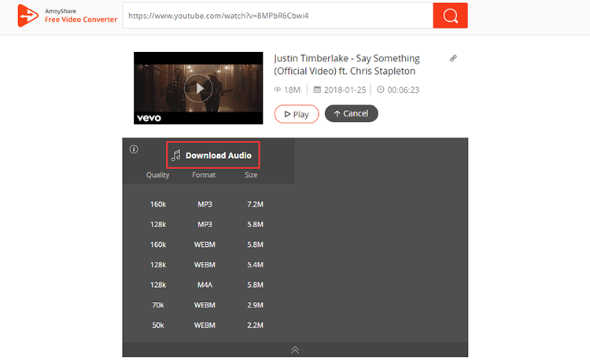Click the YouTube URL input field
Screen dimensions: 590x364
click(278, 16)
